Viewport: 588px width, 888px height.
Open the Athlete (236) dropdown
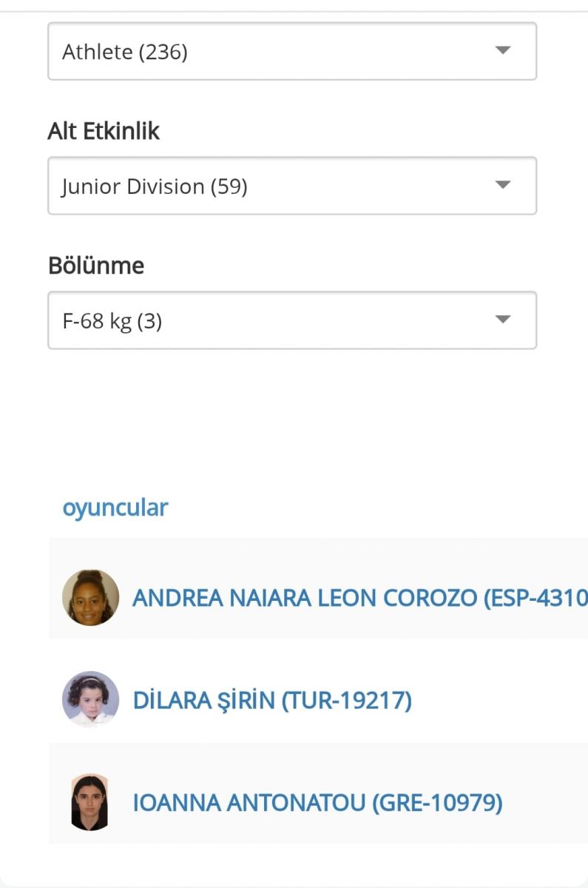click(x=292, y=51)
